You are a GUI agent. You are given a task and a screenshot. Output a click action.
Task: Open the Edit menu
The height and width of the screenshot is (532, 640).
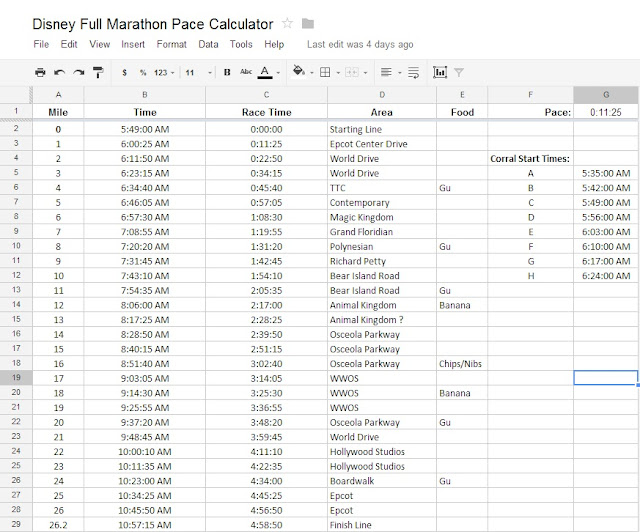coord(69,44)
